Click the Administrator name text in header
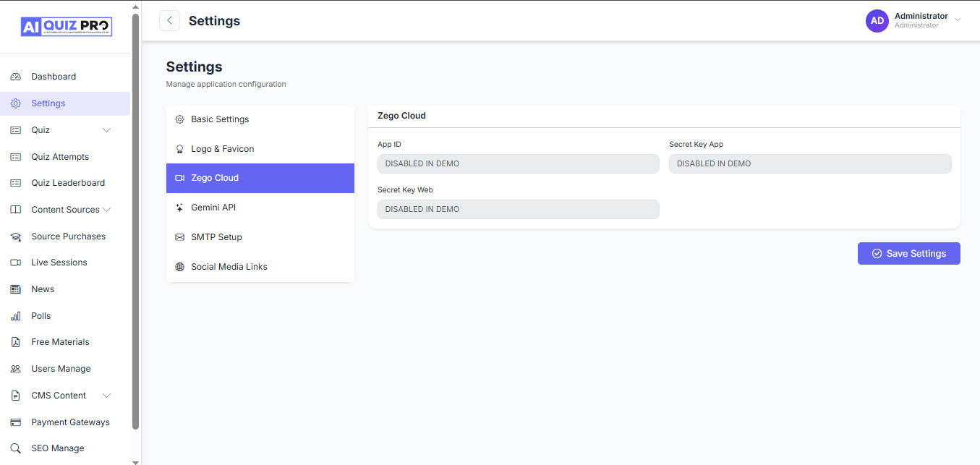Viewport: 980px width, 465px height. (921, 16)
